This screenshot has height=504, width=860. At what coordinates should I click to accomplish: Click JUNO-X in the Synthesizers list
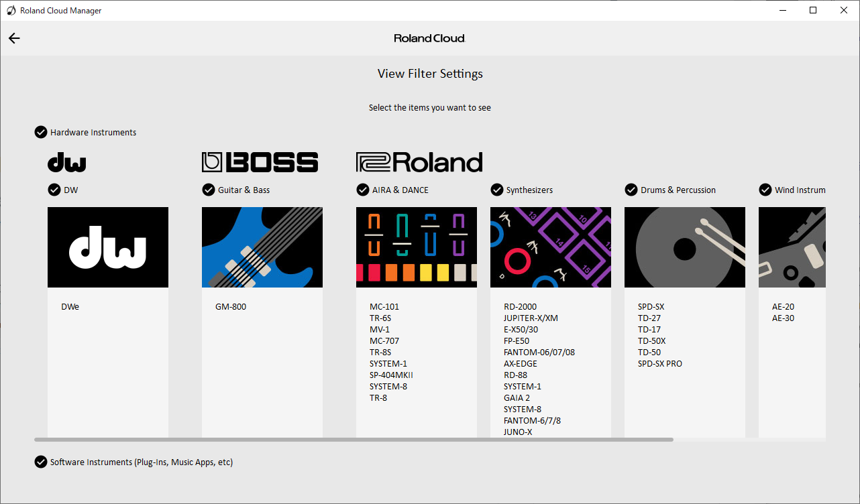[518, 432]
